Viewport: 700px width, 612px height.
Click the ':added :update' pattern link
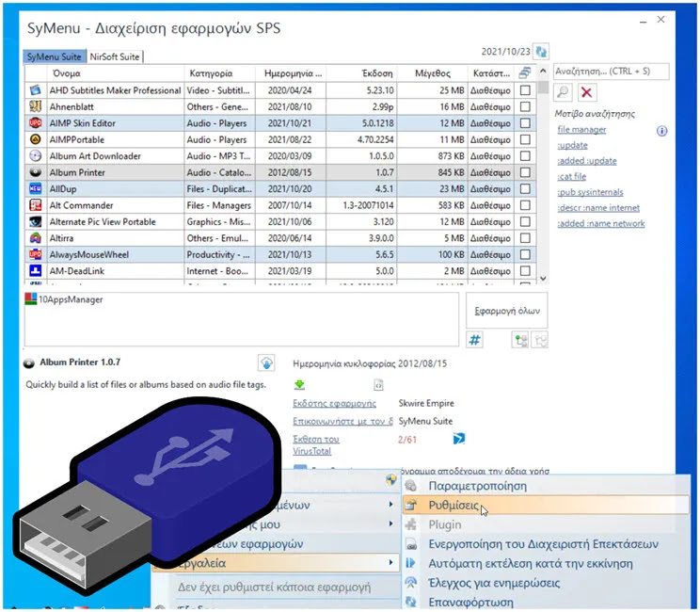tap(587, 161)
